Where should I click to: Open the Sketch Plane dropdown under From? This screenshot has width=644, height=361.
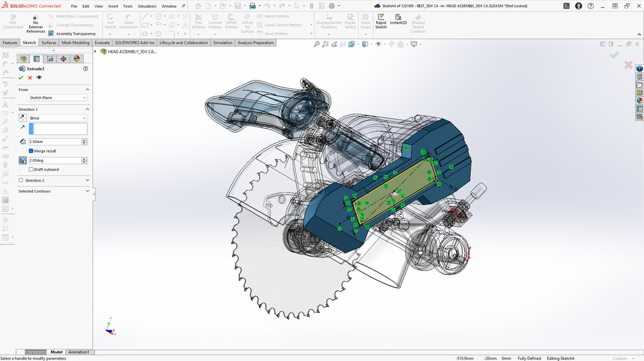coord(57,98)
